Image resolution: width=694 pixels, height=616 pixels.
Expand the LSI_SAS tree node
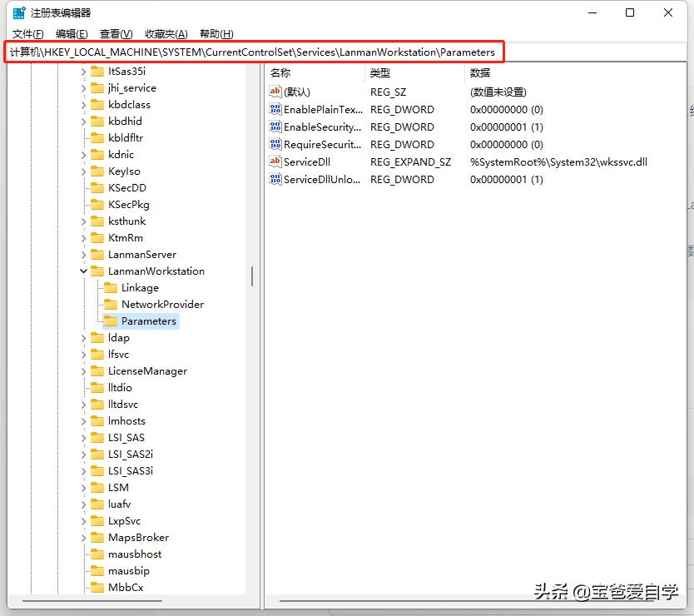82,437
